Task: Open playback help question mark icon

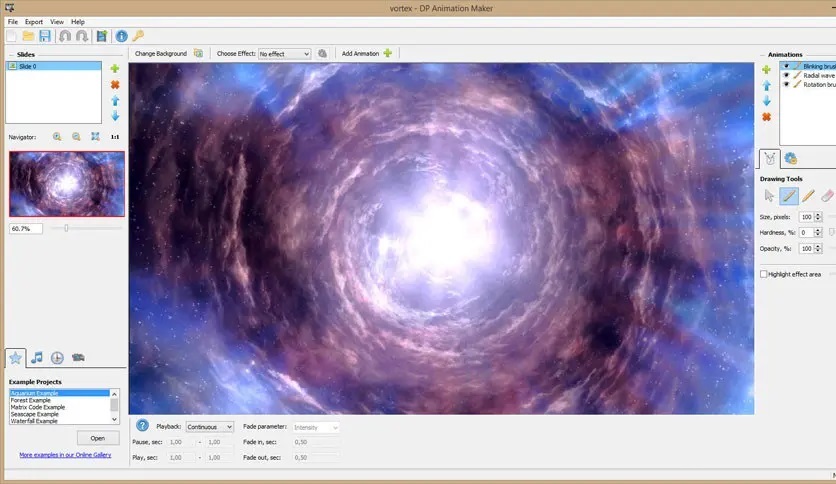Action: click(142, 425)
